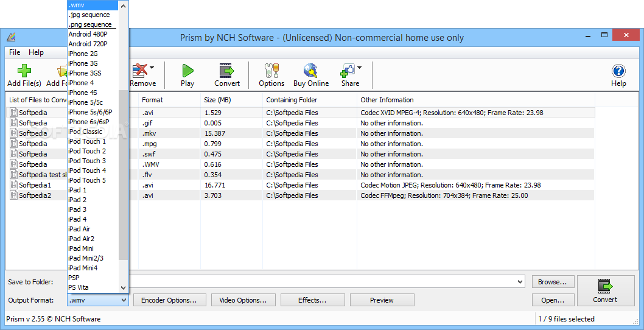Screen dimensions: 644x330
Task: Click the Encoder Options... button
Action: tap(169, 300)
